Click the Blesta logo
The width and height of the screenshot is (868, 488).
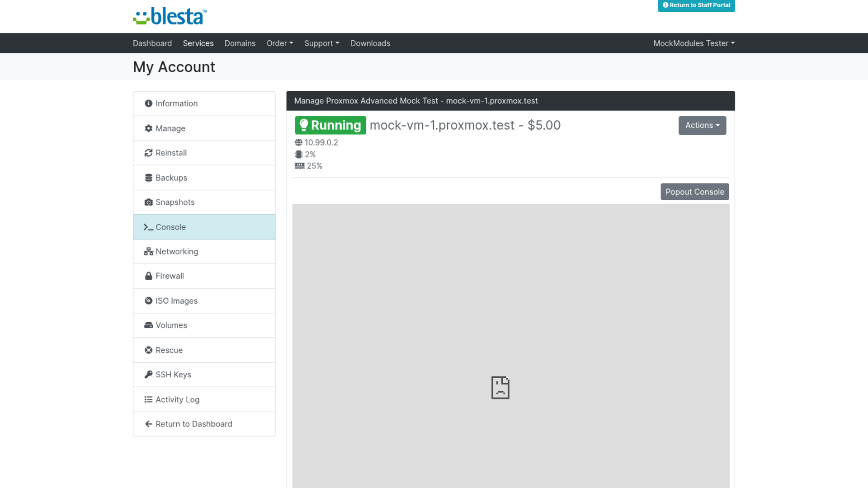170,16
